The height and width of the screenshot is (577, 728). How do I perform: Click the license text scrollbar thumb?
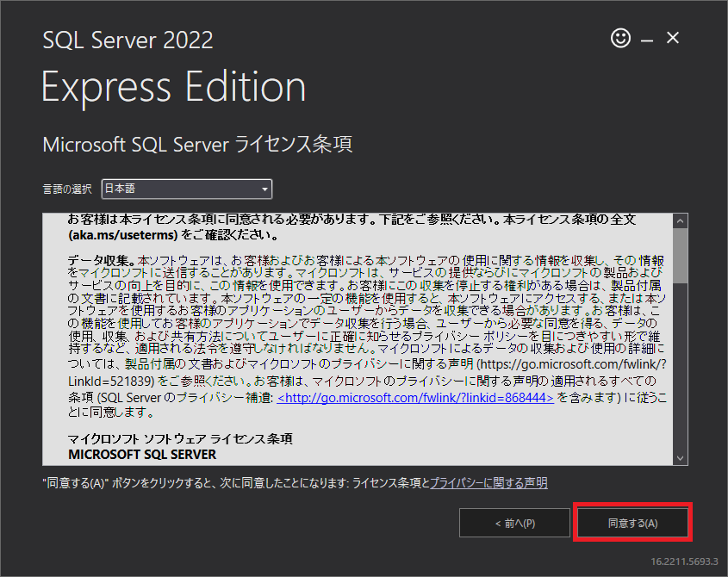[680, 256]
